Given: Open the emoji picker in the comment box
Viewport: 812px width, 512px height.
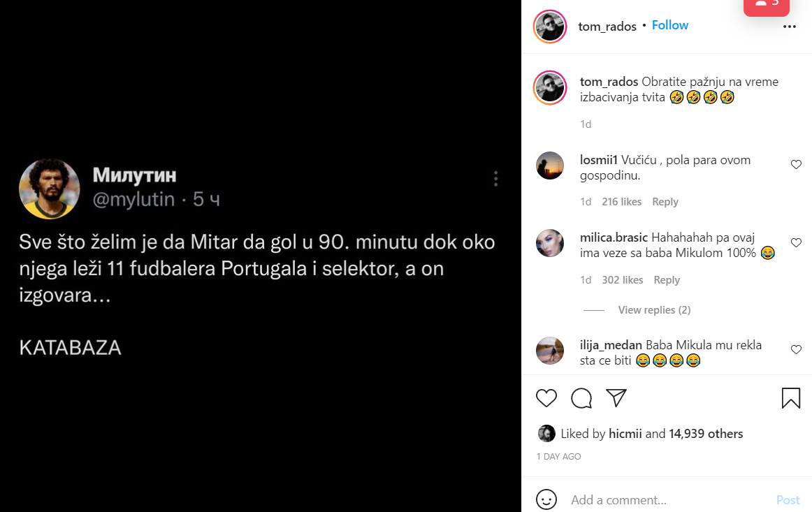Looking at the screenshot, I should coord(546,499).
